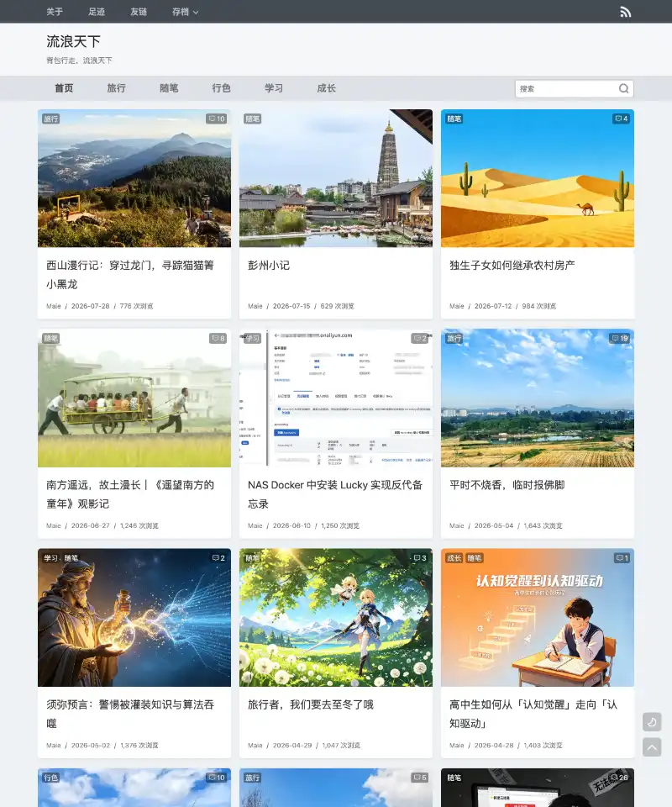Open comment count 3 on 旅行者 card

tap(419, 558)
